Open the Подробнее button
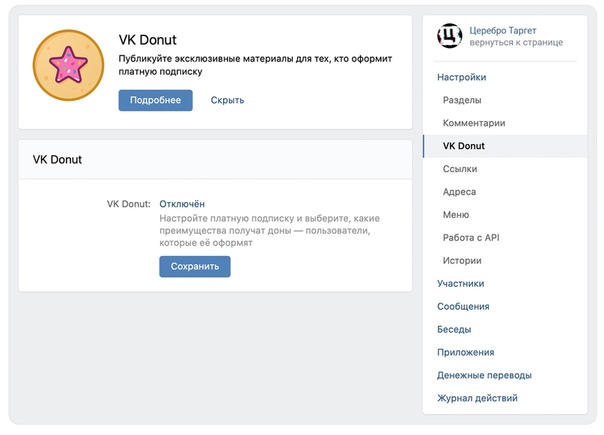The height and width of the screenshot is (435, 604). [x=155, y=100]
